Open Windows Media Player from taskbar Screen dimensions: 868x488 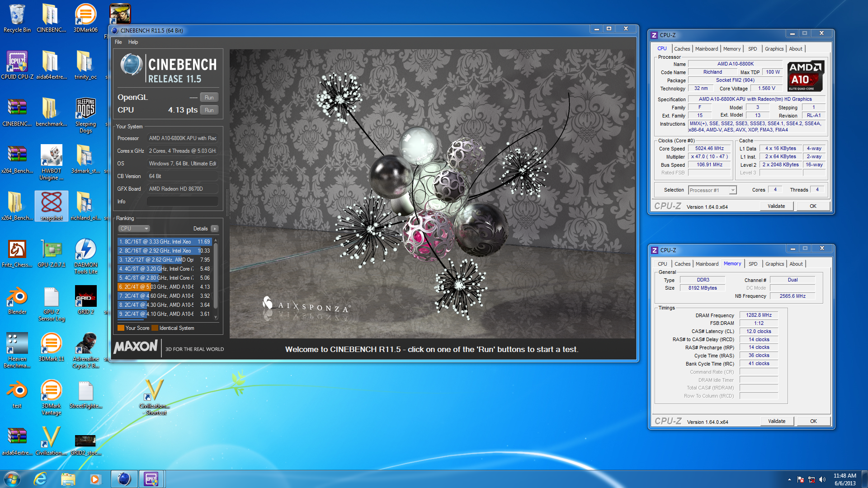pos(95,479)
